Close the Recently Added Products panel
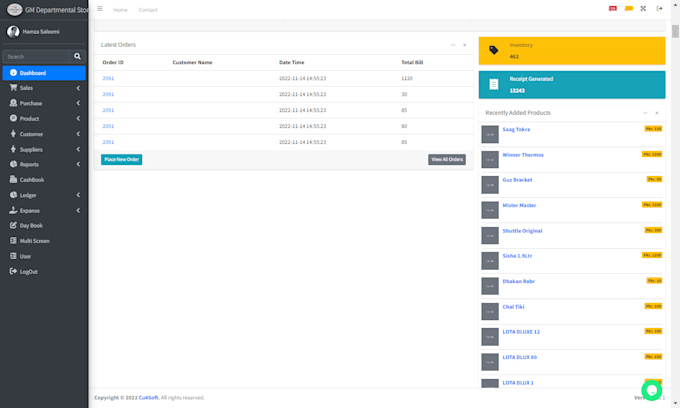This screenshot has width=680, height=408. (x=657, y=113)
